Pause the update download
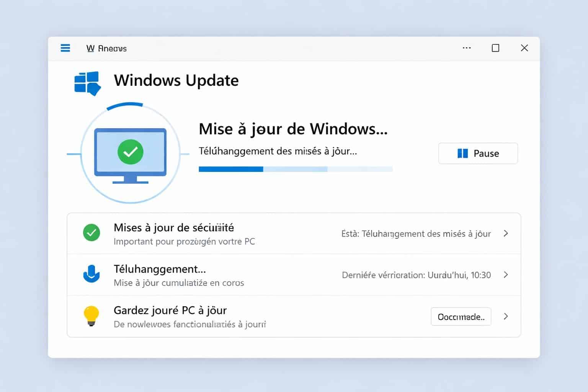 (x=478, y=154)
